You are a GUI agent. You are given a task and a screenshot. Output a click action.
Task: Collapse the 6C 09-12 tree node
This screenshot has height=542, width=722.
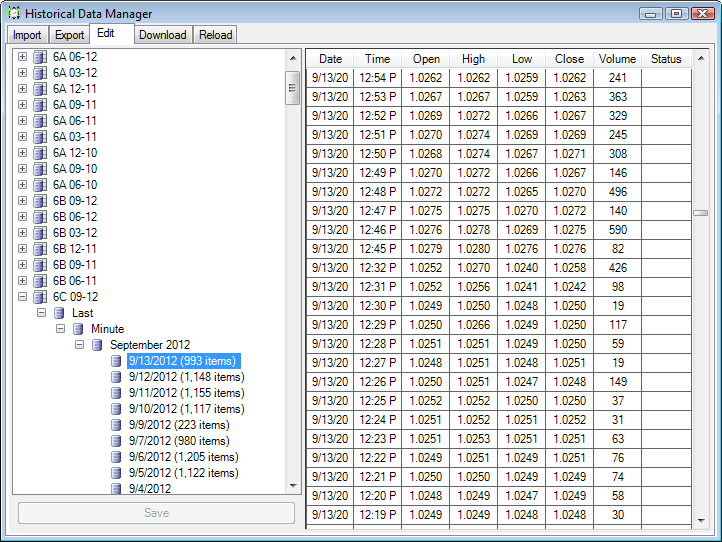click(x=22, y=297)
